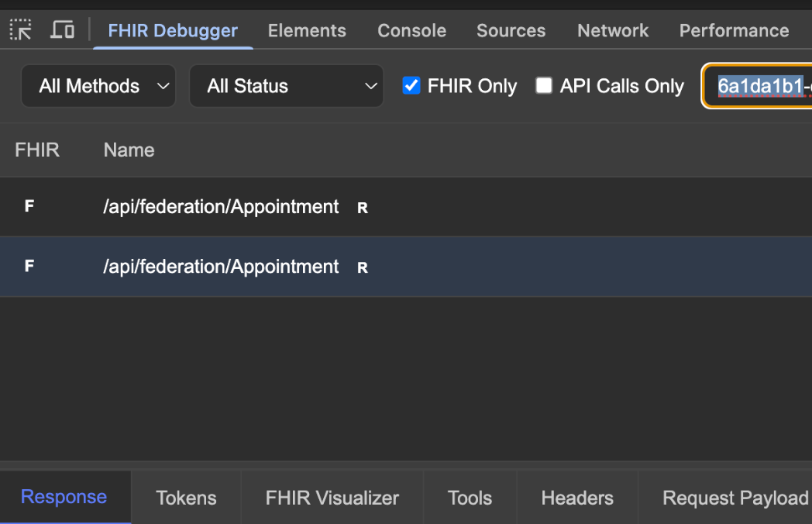Click the R badge next to first Appointment
This screenshot has width=812, height=524.
[362, 207]
